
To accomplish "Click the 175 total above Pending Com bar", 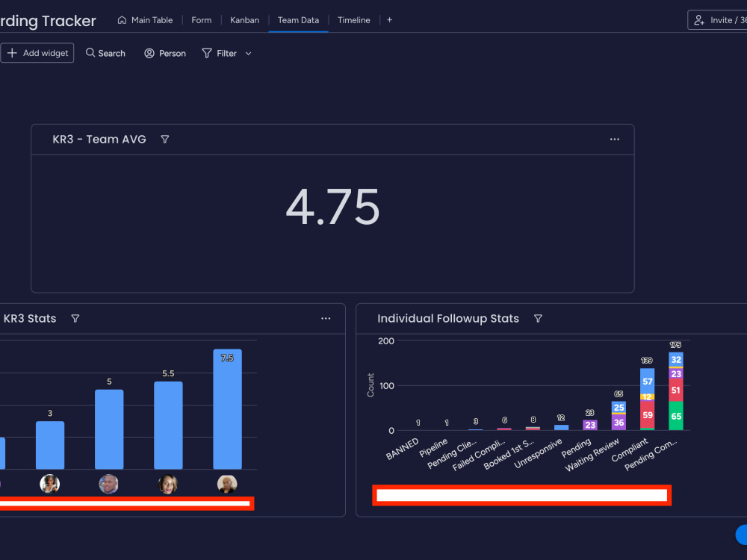I will tap(675, 345).
